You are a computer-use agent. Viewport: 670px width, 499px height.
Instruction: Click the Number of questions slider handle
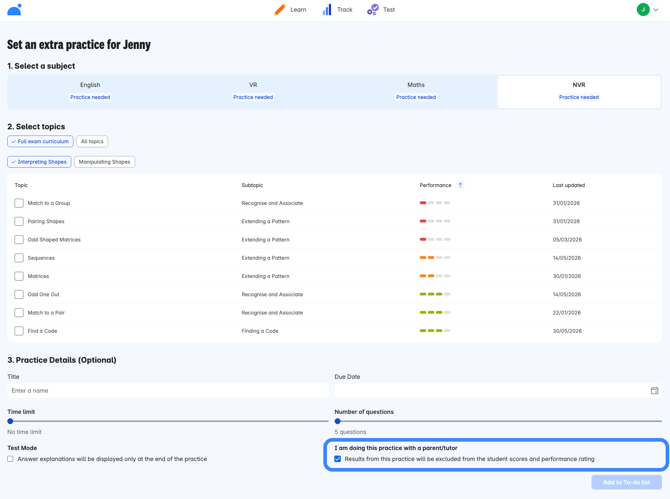(x=338, y=421)
